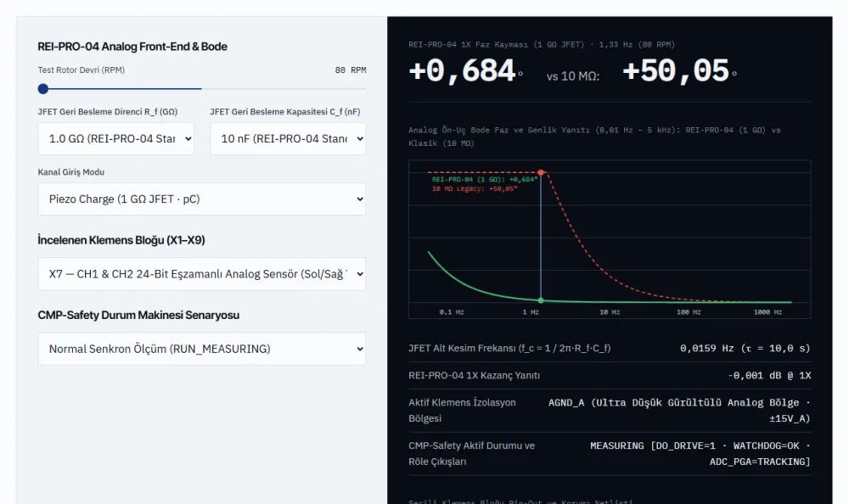Click the red legacy marker point on the Bode chart
The height and width of the screenshot is (504, 849).
(541, 172)
